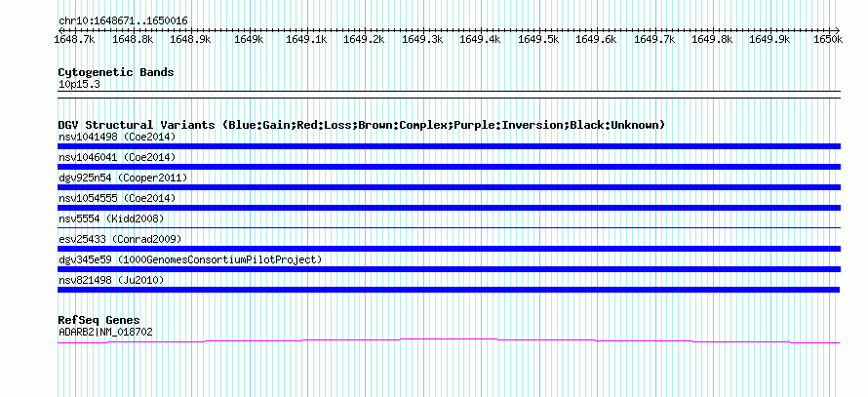868x397 pixels.
Task: Select variant label nsv1046041 (Coe2014)
Action: pyautogui.click(x=117, y=157)
